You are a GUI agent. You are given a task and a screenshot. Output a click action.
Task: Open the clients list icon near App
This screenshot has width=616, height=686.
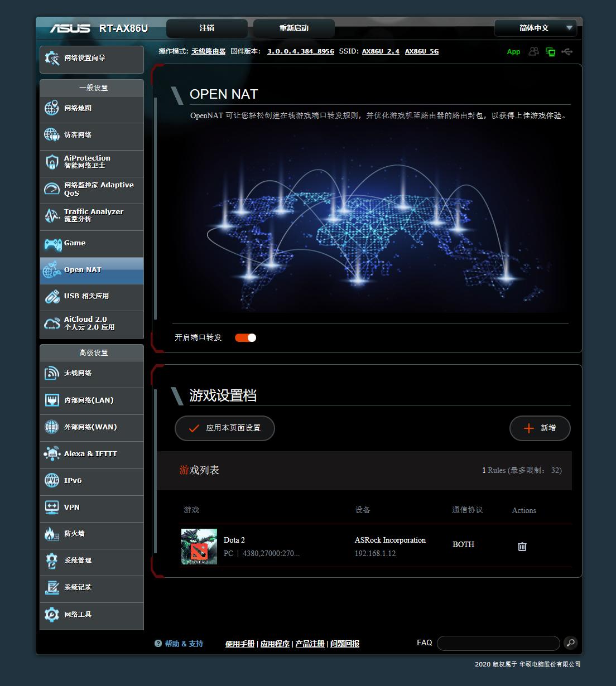(533, 51)
